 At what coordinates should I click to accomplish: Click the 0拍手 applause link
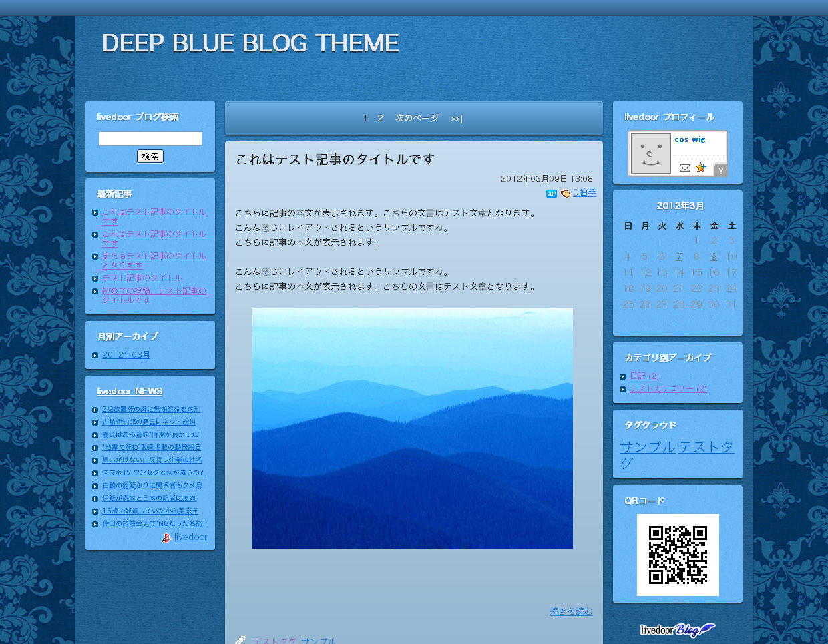pos(584,193)
